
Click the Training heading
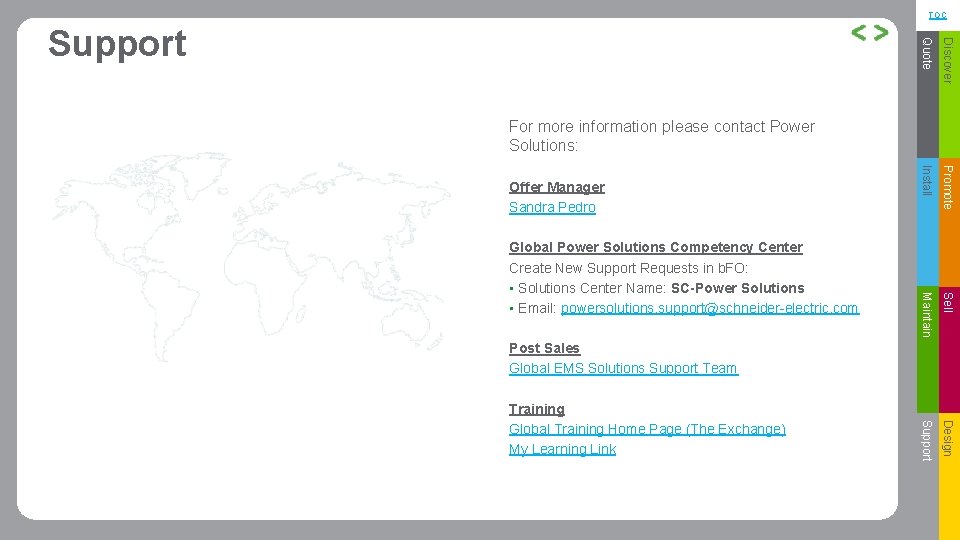click(x=536, y=409)
